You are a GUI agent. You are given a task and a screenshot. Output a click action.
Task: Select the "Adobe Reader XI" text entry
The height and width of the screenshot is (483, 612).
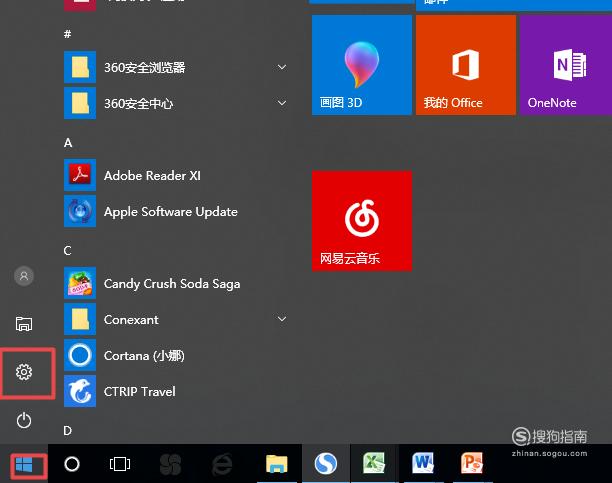(x=152, y=176)
